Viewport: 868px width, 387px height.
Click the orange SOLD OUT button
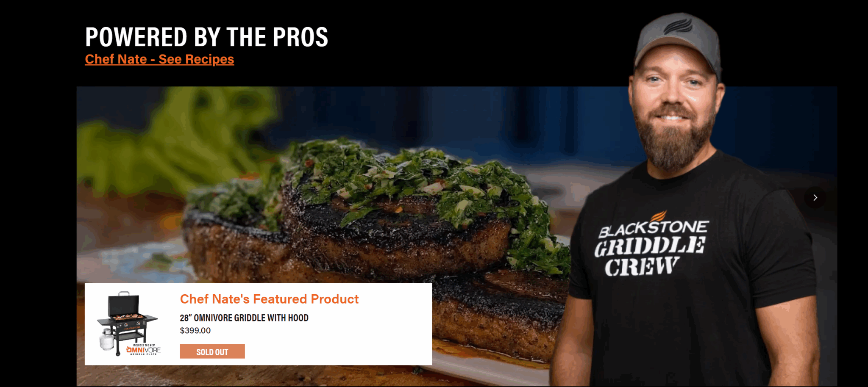coord(212,351)
